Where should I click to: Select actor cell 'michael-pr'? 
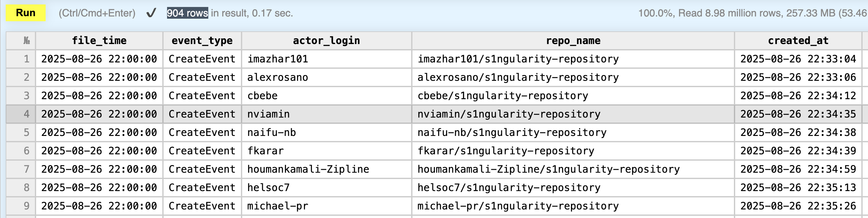[x=327, y=206]
